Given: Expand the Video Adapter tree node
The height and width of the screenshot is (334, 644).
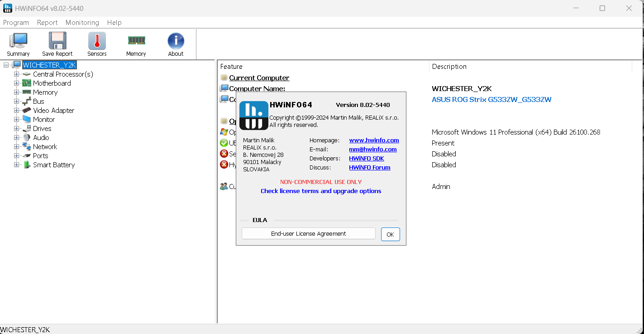Looking at the screenshot, I should (17, 111).
